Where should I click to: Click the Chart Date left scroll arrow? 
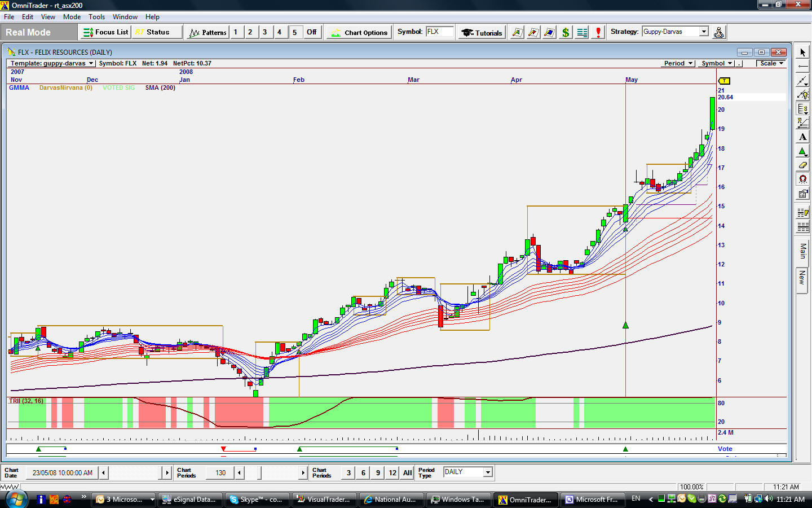click(104, 472)
